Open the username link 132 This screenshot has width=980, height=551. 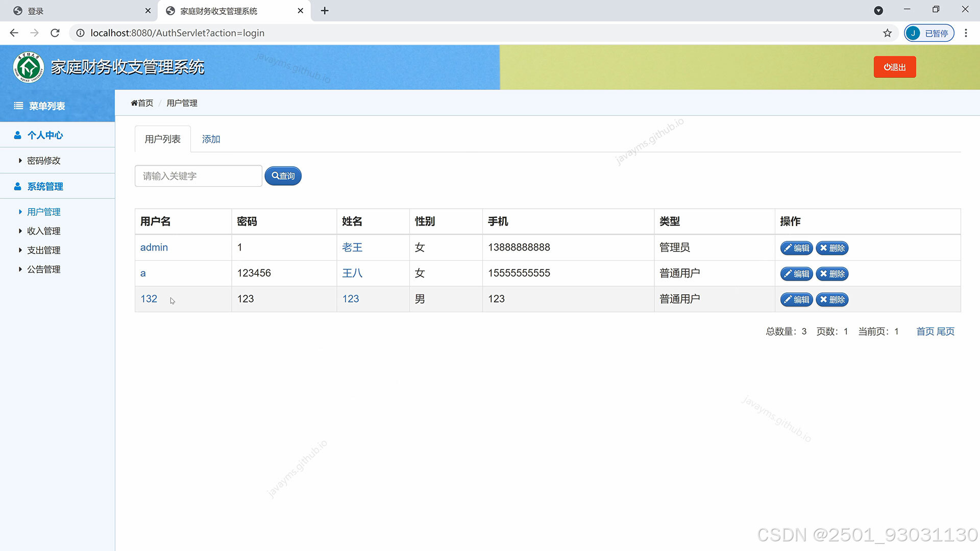coord(149,299)
